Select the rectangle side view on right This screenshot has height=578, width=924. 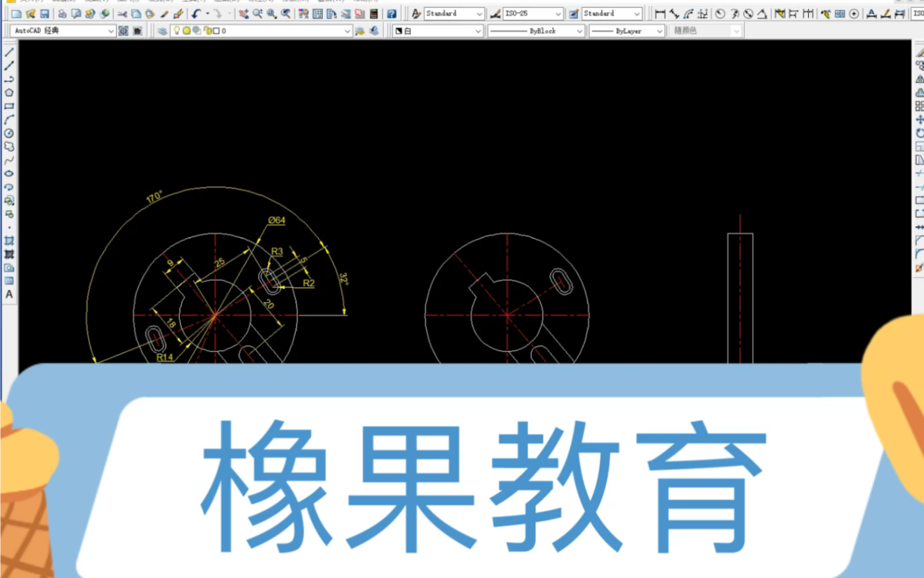pyautogui.click(x=740, y=298)
